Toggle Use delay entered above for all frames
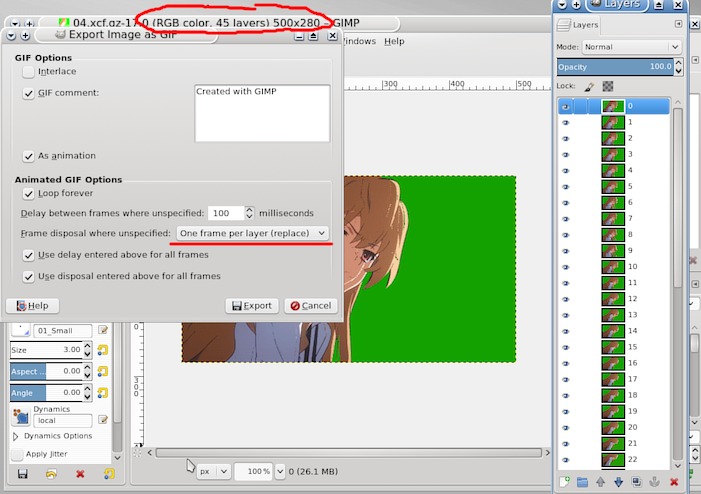This screenshot has height=494, width=701. click(x=28, y=255)
